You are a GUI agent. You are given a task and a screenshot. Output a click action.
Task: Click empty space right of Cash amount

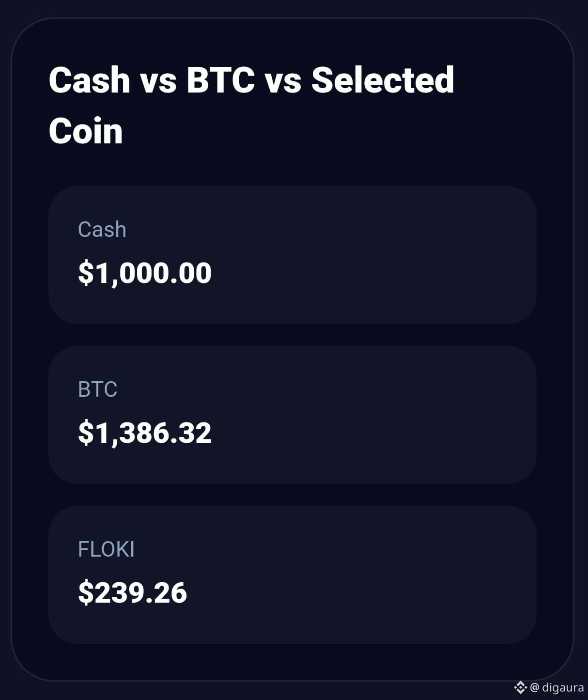pyautogui.click(x=373, y=272)
